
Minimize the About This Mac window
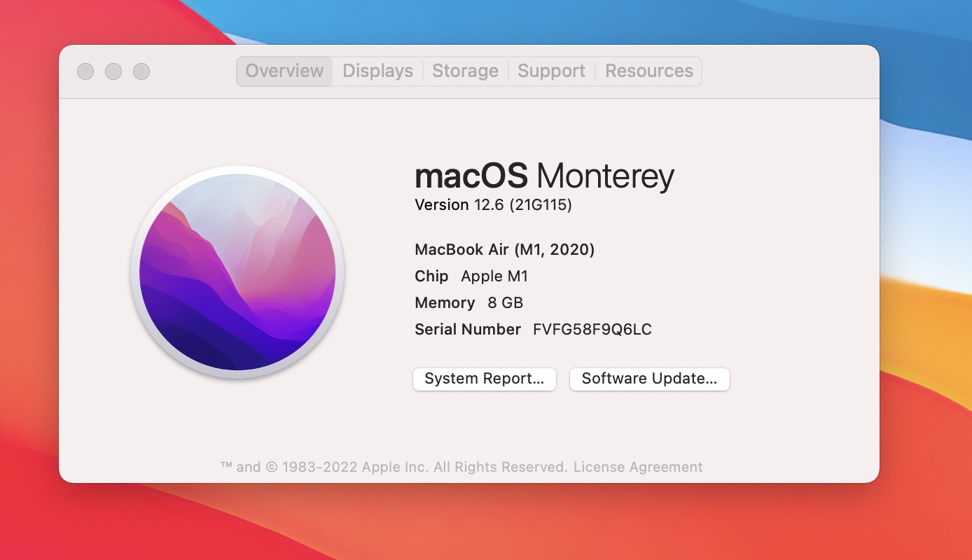click(x=113, y=71)
